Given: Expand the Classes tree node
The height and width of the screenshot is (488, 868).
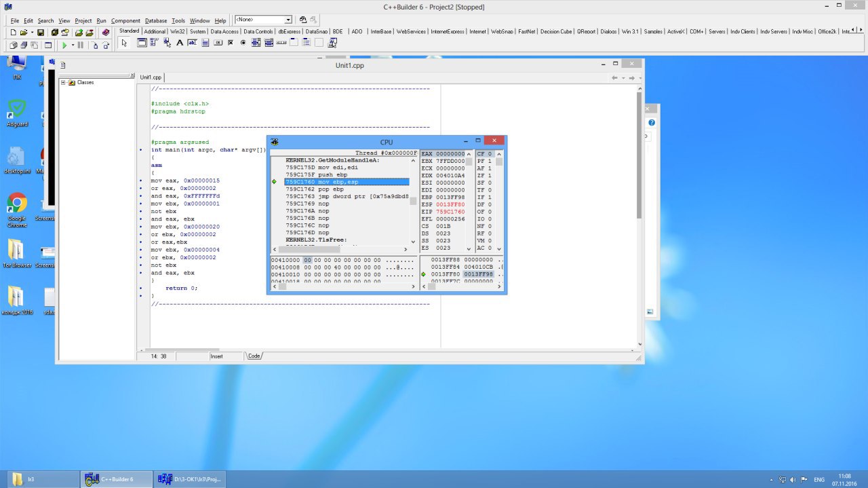Looking at the screenshot, I should (x=63, y=83).
